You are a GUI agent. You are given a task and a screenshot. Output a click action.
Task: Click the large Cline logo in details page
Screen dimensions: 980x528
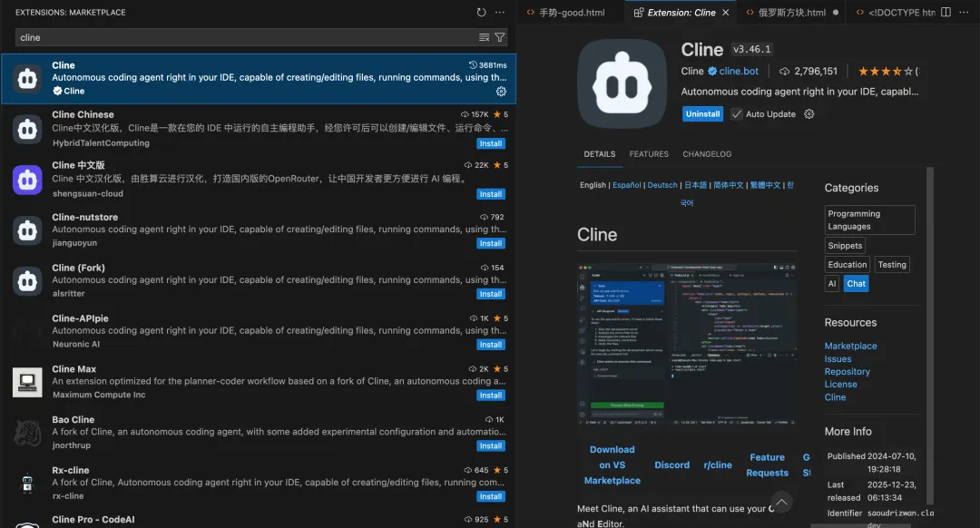(622, 83)
